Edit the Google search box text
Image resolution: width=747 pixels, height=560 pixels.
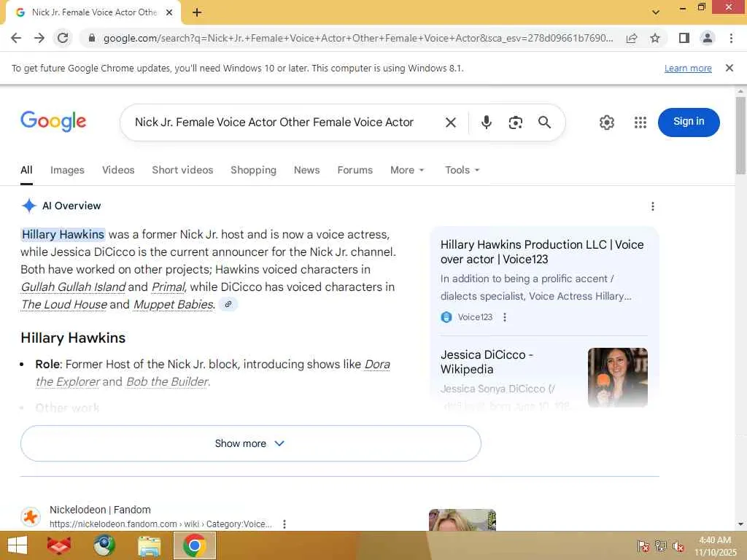pos(274,122)
